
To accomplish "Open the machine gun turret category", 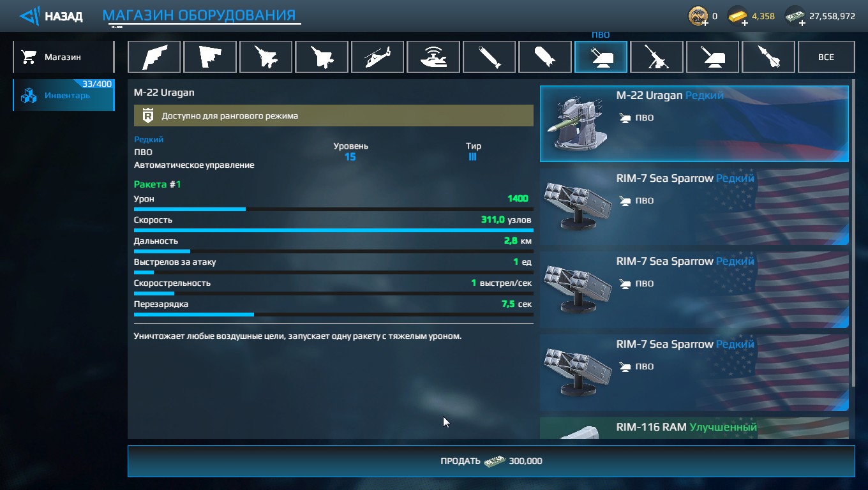I will click(657, 57).
